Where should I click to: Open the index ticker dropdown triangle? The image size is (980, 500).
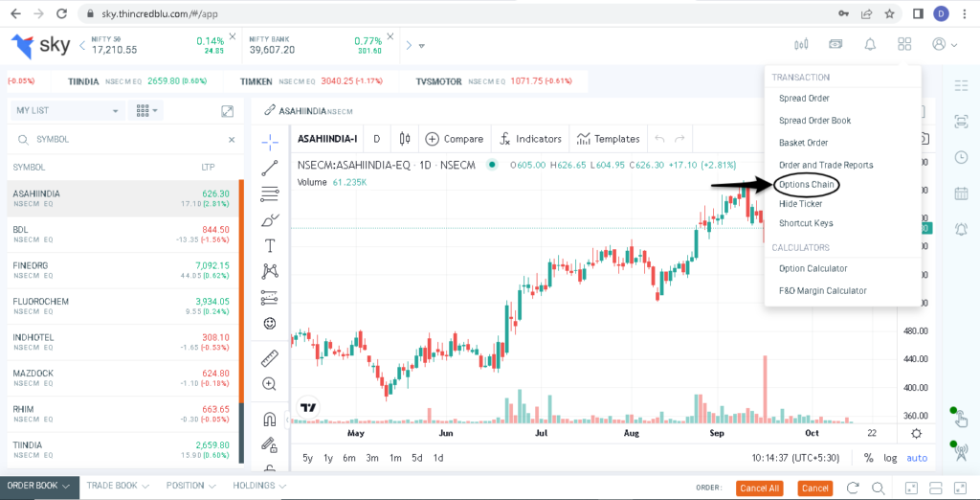pos(422,46)
